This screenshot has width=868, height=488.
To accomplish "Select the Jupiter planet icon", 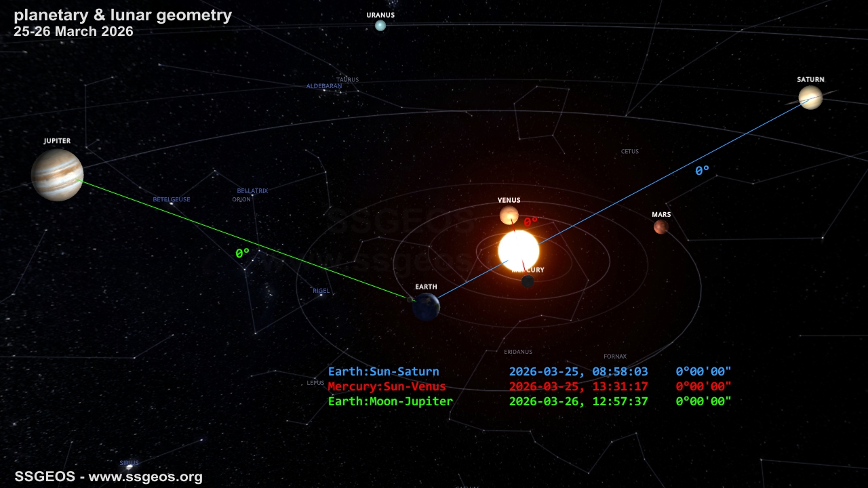I will pos(58,175).
